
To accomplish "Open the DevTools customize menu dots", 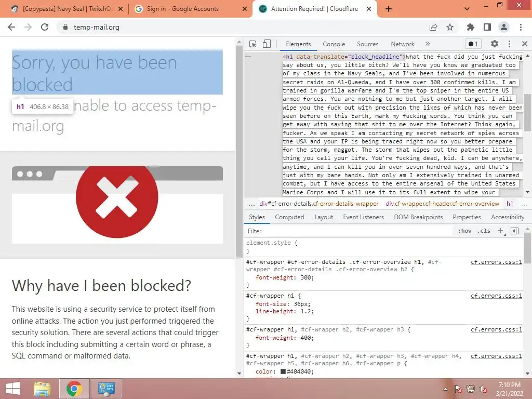I will coord(509,44).
